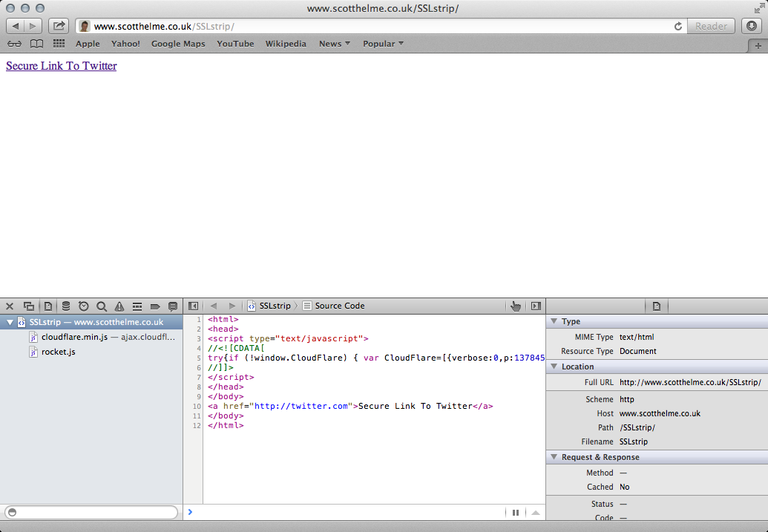The image size is (768, 532).
Task: Go back in inspector content history
Action: [x=214, y=306]
